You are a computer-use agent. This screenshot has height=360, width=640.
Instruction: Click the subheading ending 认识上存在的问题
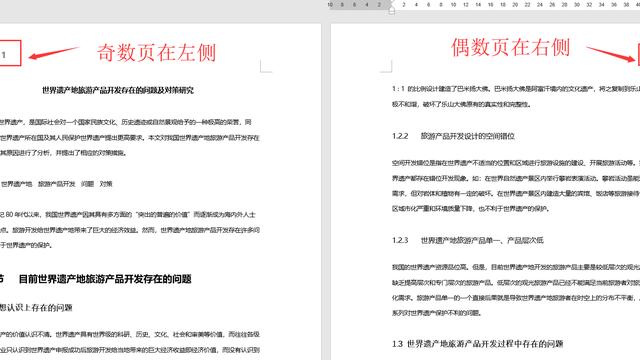pyautogui.click(x=36, y=308)
